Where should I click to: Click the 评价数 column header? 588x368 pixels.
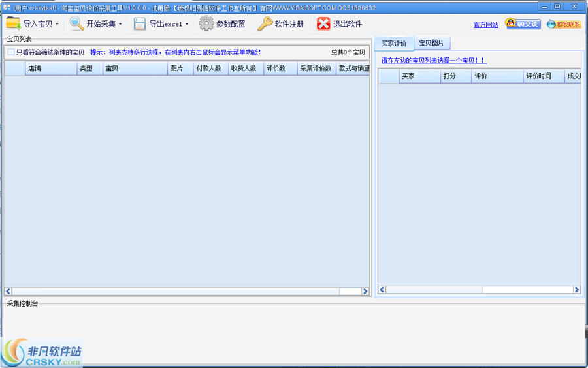click(280, 68)
